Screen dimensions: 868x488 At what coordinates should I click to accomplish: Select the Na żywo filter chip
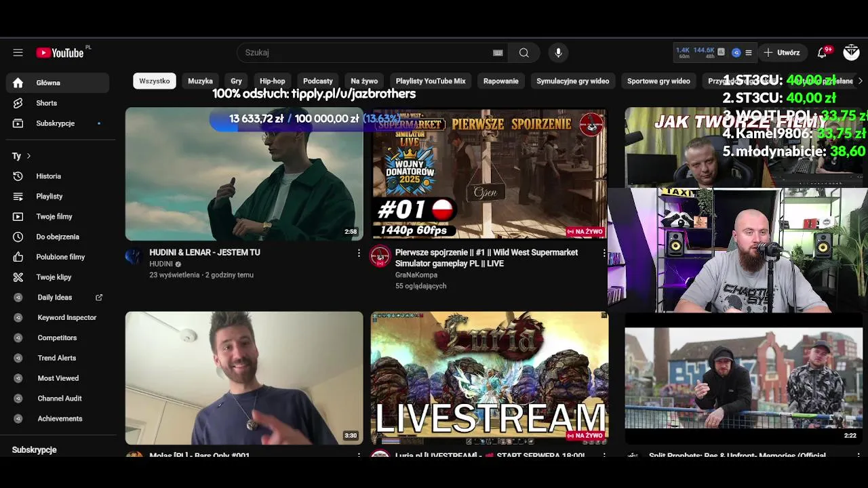tap(364, 81)
